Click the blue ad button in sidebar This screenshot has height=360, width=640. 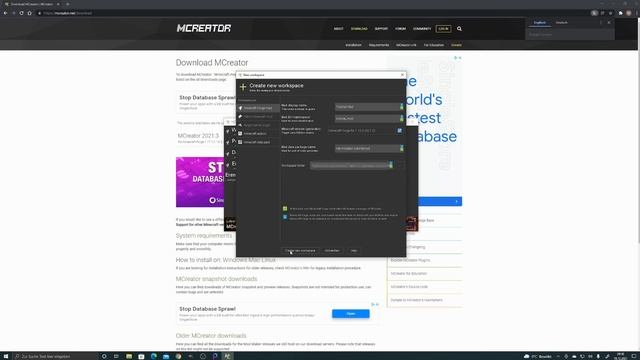coord(440,201)
